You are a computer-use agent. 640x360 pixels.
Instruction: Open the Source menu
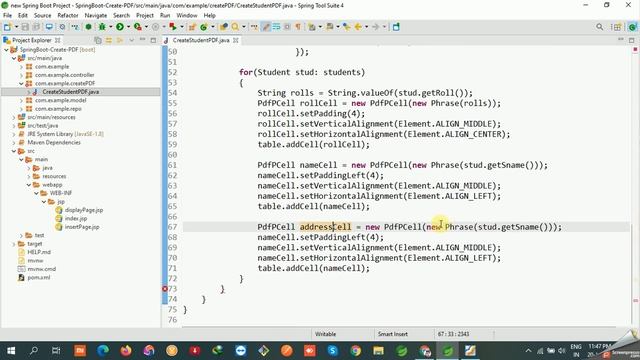[x=42, y=15]
